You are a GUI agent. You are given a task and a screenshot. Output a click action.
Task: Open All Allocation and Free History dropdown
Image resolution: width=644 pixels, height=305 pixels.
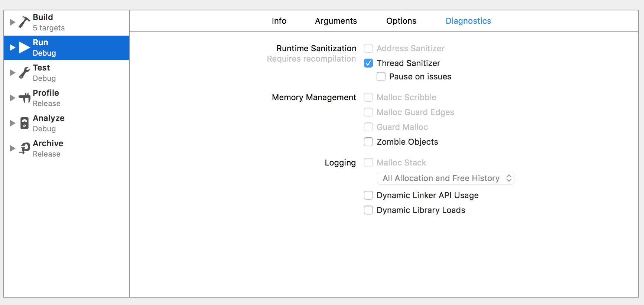(x=446, y=178)
